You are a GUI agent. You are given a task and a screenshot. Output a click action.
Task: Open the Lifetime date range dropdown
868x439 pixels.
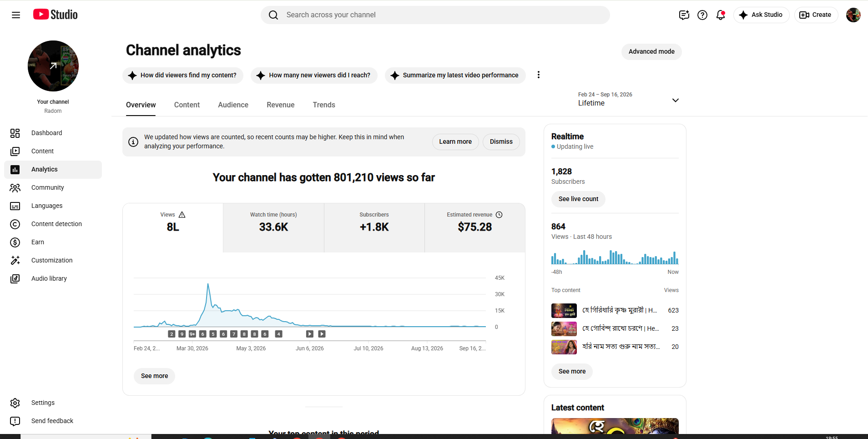629,99
